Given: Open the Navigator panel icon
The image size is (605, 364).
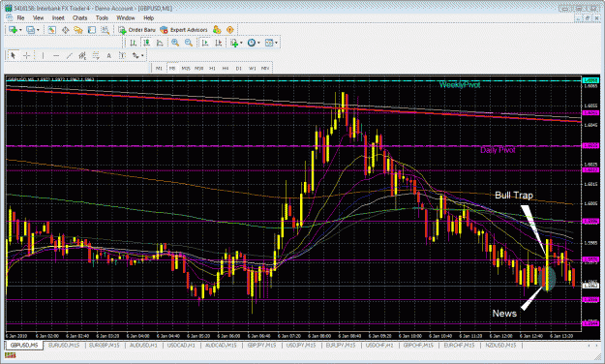Looking at the screenshot, I should (x=78, y=30).
